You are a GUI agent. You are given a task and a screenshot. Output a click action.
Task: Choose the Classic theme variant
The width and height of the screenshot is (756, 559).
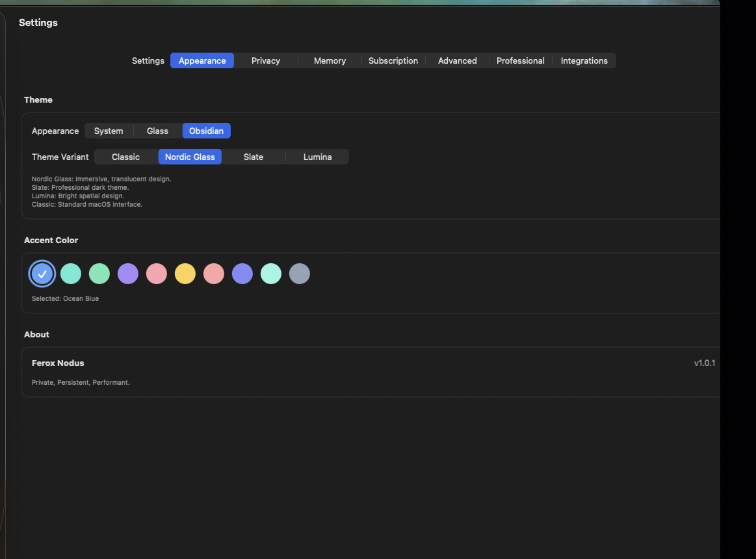(x=125, y=157)
